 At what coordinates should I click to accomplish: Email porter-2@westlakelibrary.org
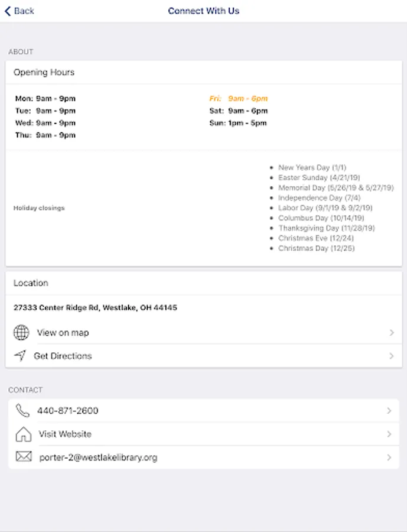coord(99,458)
